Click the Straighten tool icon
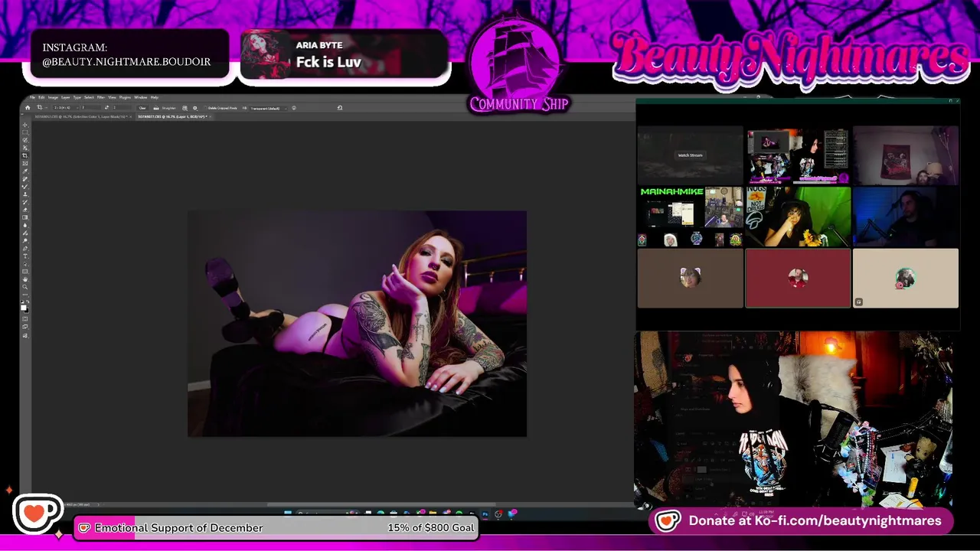 point(156,108)
